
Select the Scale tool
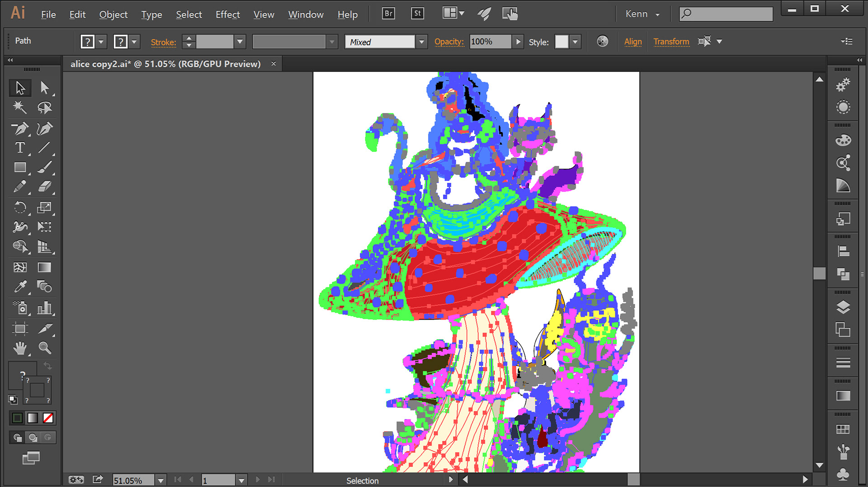[x=44, y=208]
